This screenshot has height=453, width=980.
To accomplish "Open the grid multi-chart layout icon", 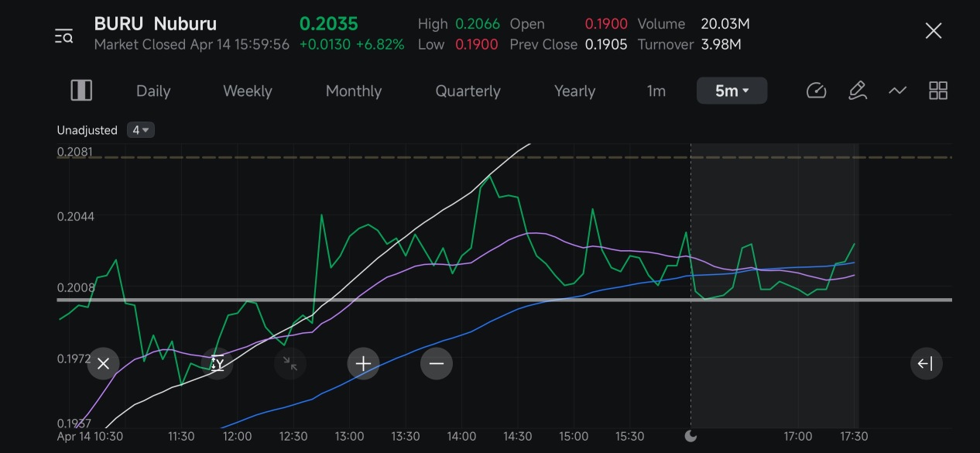I will pos(938,91).
